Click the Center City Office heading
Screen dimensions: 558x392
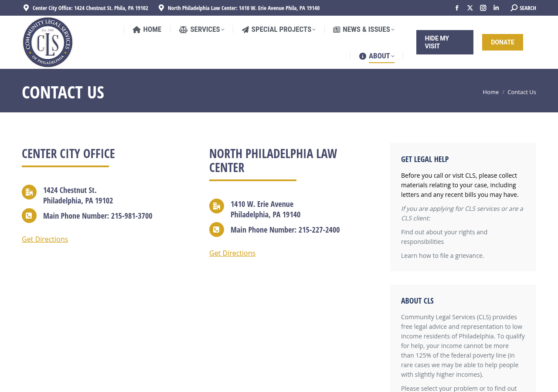coord(68,153)
